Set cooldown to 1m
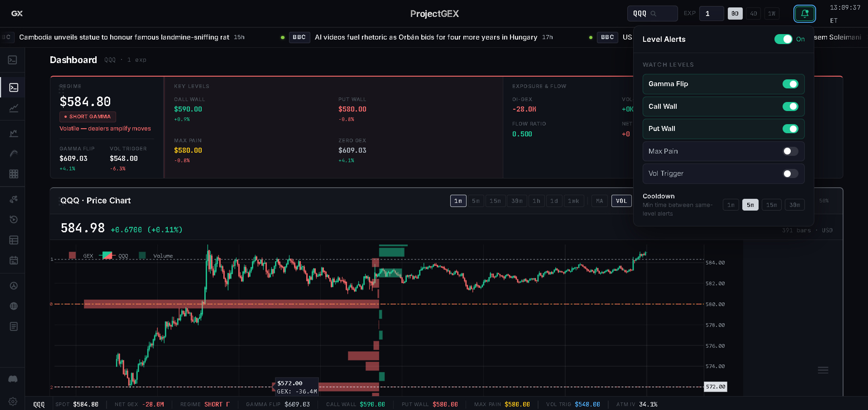The height and width of the screenshot is (410, 868). [x=731, y=205]
